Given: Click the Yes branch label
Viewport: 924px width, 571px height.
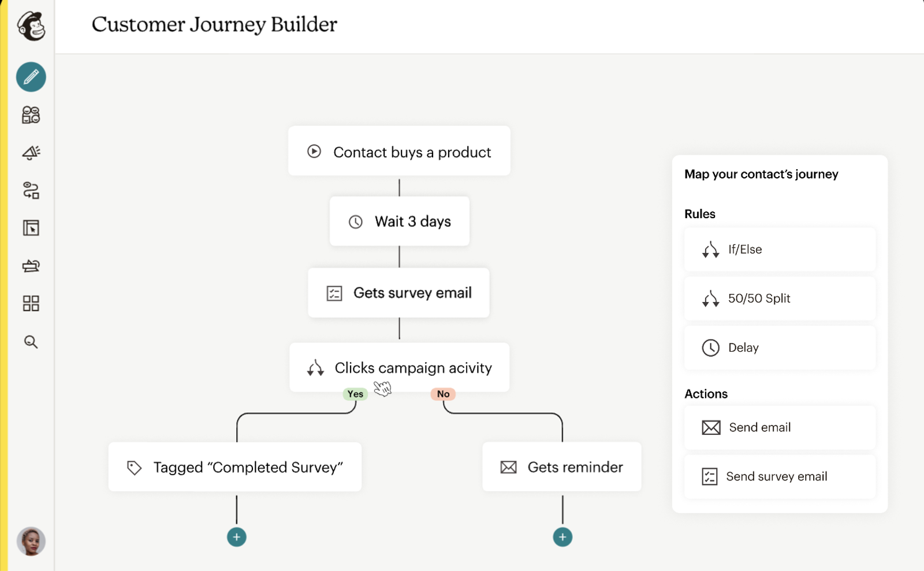Looking at the screenshot, I should click(355, 394).
